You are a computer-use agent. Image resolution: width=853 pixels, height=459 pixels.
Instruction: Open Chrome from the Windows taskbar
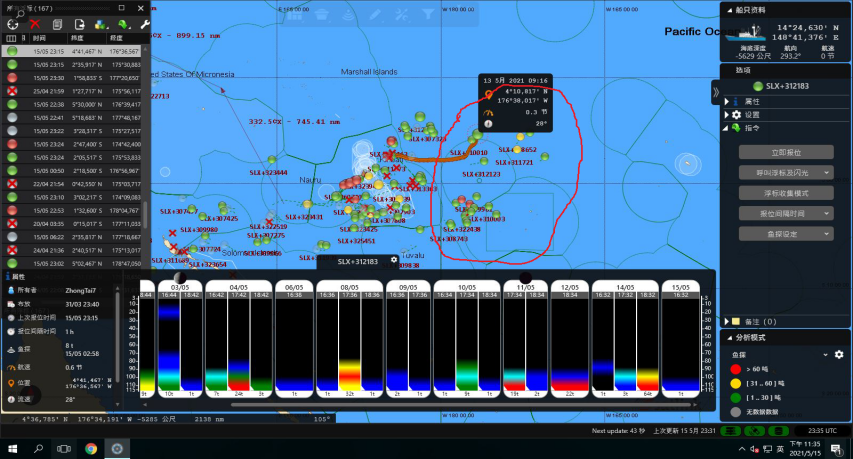(90, 449)
